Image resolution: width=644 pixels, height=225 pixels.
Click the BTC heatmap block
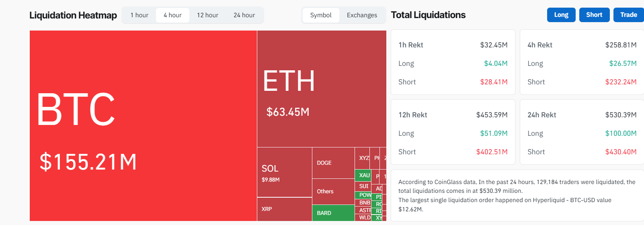(x=143, y=125)
